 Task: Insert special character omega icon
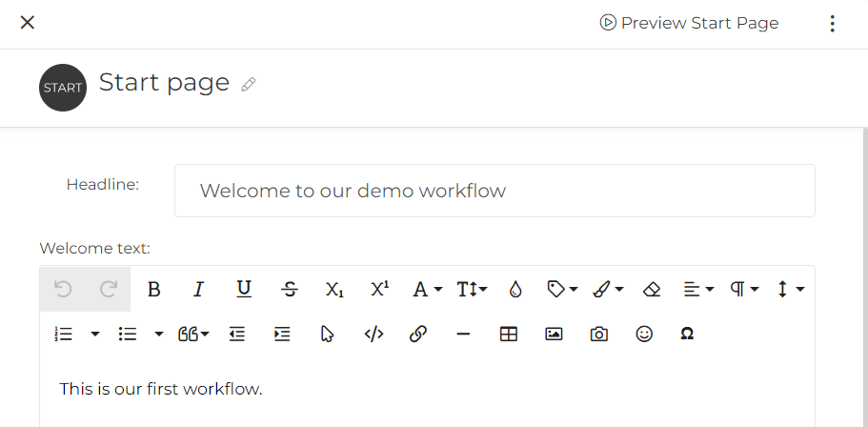(x=687, y=334)
